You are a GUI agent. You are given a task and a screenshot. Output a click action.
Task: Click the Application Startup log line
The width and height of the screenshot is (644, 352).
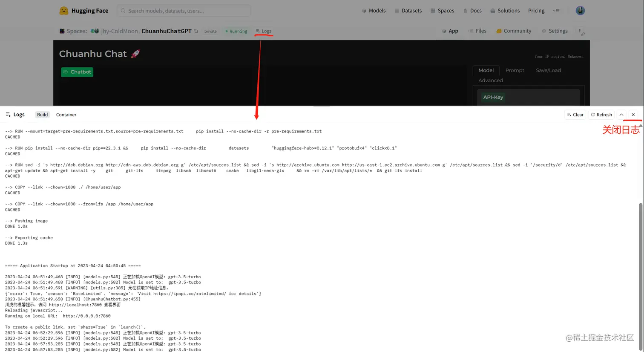(x=73, y=265)
